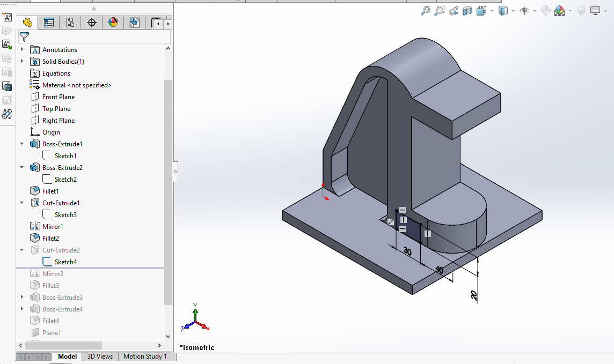
Task: Open the Motion Study 1 tab
Action: (145, 356)
